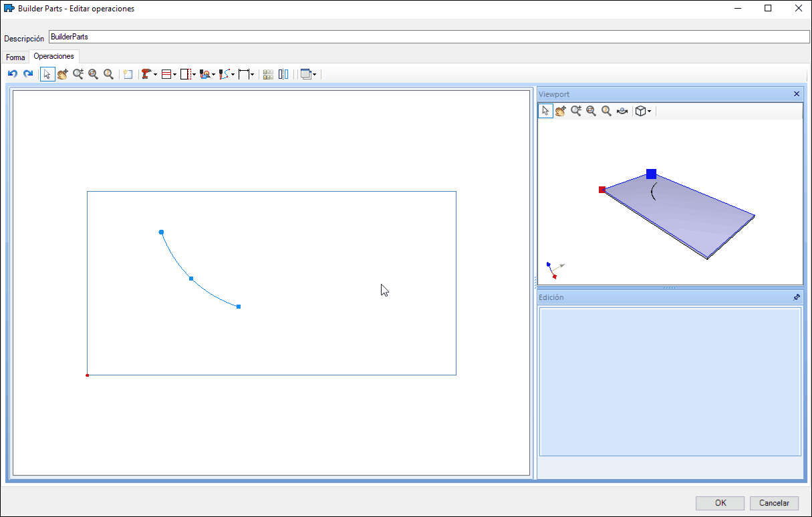The height and width of the screenshot is (517, 812).
Task: Click the mirror columns icon in toolbar
Action: coord(283,74)
